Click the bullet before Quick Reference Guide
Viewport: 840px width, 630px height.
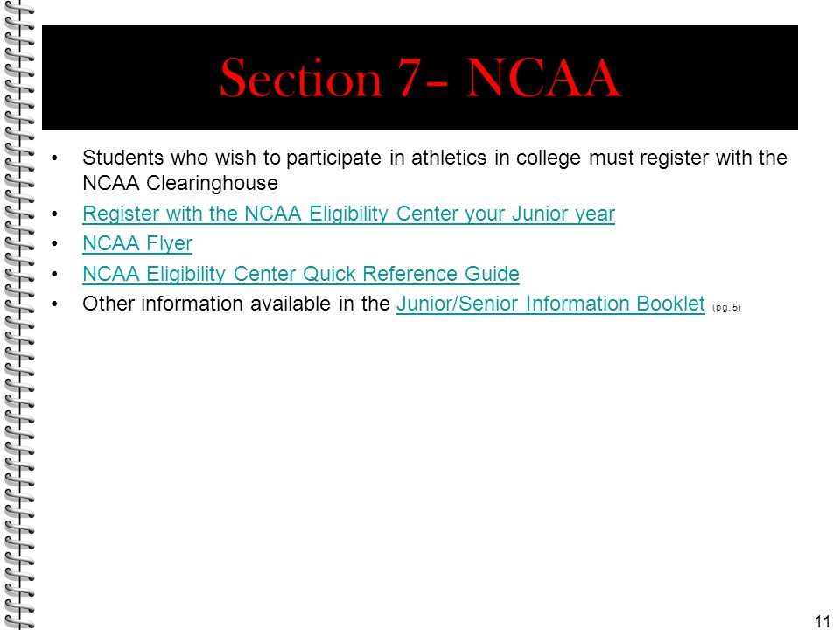coord(54,274)
